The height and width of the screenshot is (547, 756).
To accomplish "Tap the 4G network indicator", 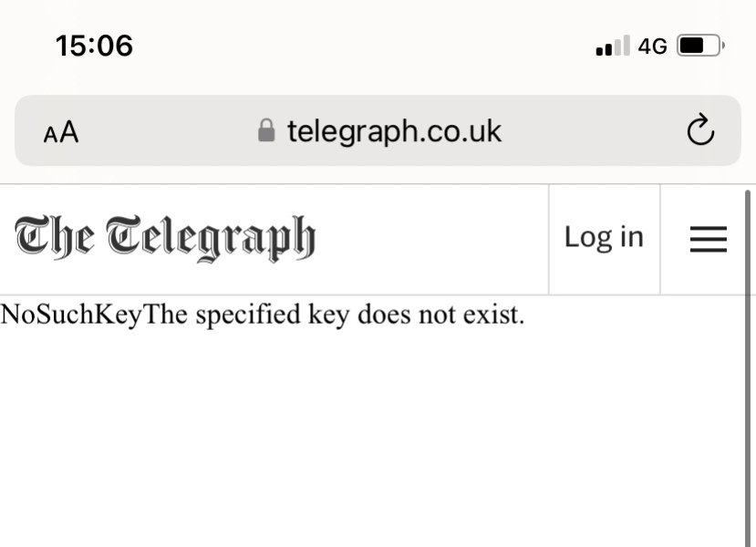I will tap(653, 46).
